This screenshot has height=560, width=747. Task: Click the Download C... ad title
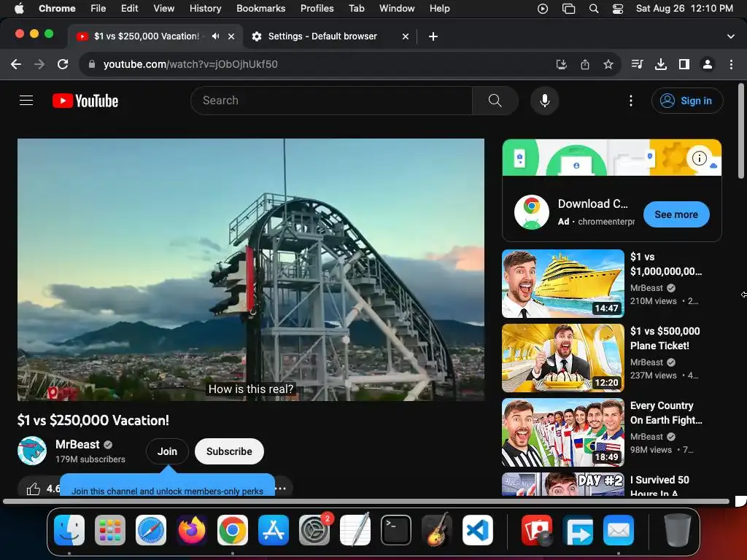pos(592,204)
